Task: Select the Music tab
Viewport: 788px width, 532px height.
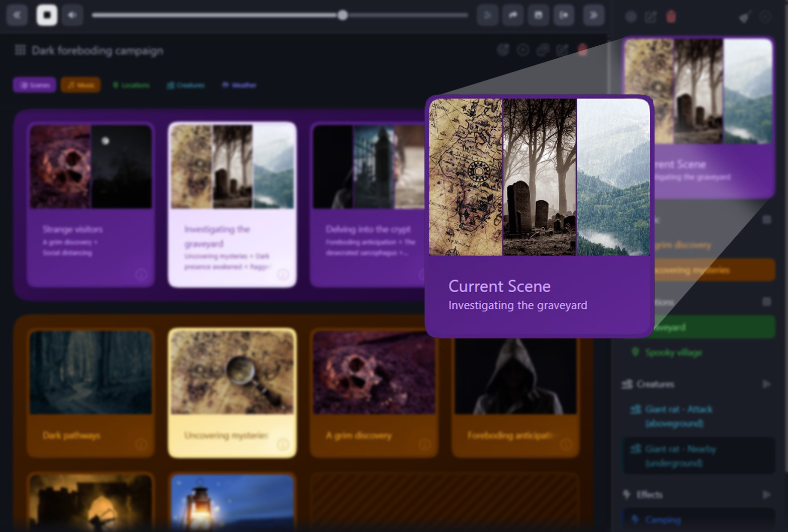Action: [80, 85]
